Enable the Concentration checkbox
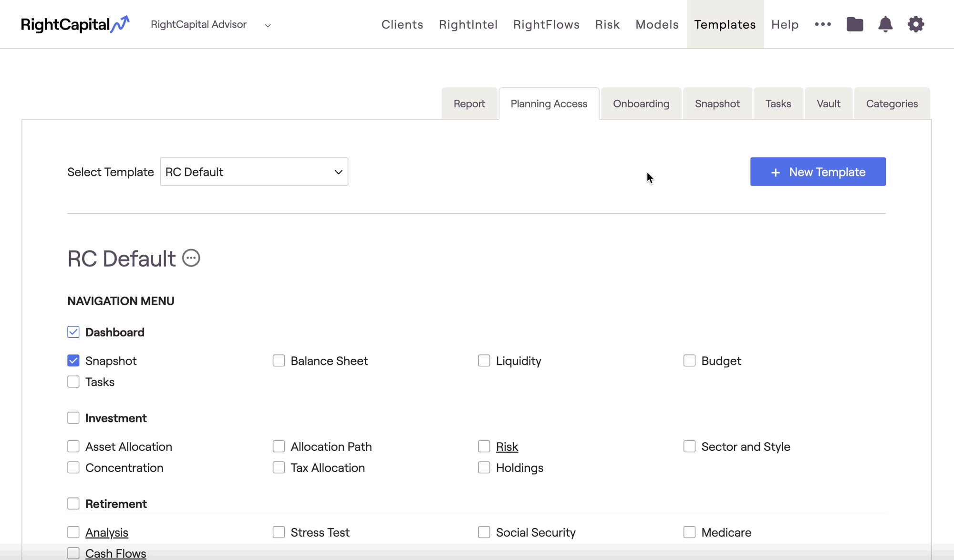This screenshot has width=954, height=560. point(73,467)
